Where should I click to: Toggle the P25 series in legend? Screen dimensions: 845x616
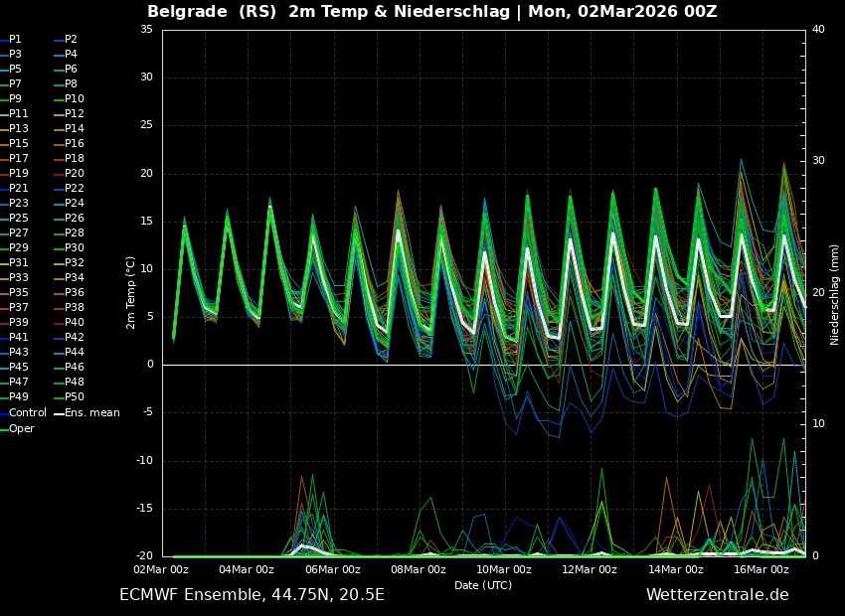[19, 218]
